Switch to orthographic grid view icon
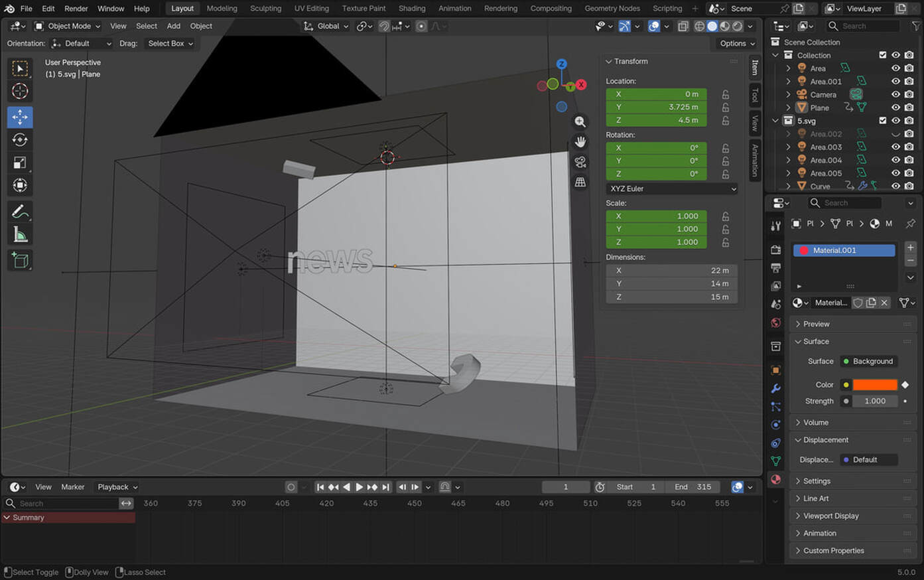The width and height of the screenshot is (924, 580). 580,182
